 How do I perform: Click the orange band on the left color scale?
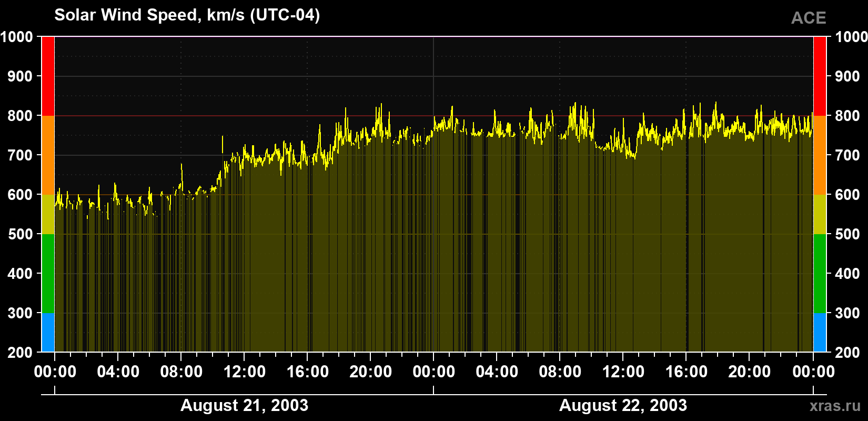pos(48,155)
